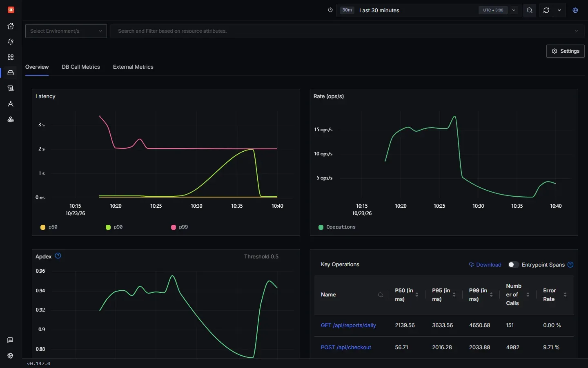The image size is (588, 368).
Task: Open the Home page from sidebar
Action: (11, 26)
